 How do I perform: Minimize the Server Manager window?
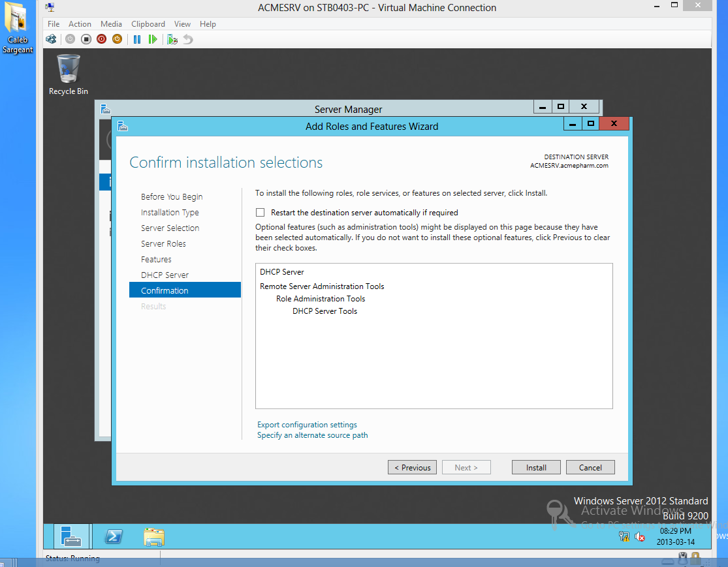click(x=543, y=107)
